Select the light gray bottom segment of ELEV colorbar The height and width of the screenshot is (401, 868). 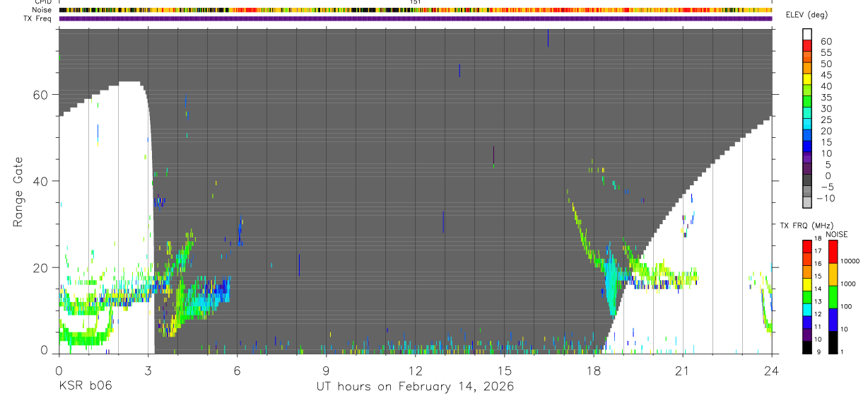pos(807,203)
